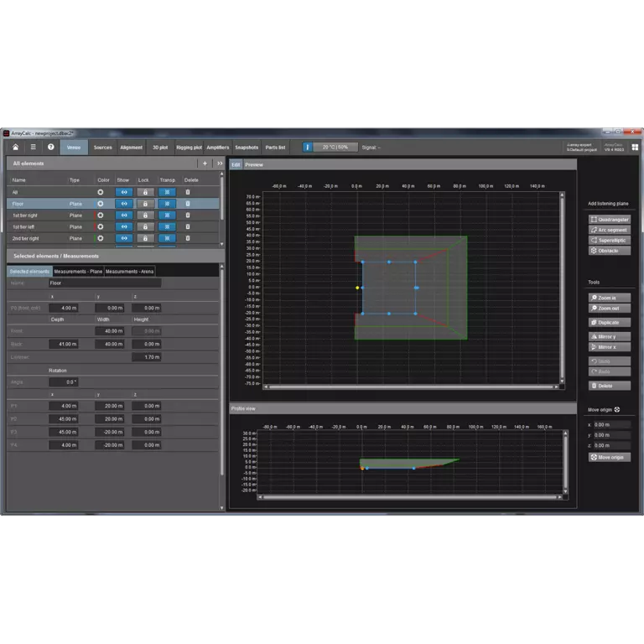Toggle transparency for All row
This screenshot has width=644, height=644.
[167, 192]
